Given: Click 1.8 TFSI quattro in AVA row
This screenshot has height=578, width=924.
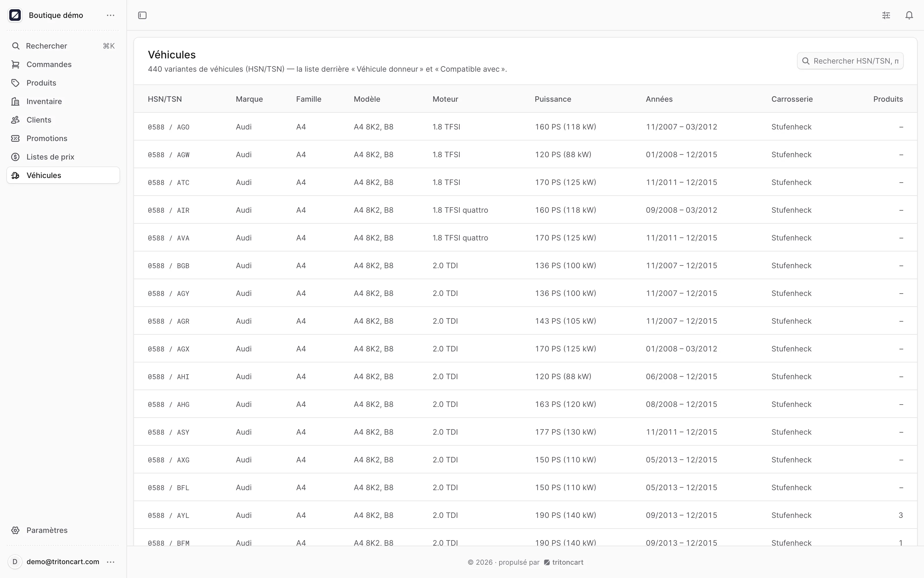Looking at the screenshot, I should coord(460,238).
